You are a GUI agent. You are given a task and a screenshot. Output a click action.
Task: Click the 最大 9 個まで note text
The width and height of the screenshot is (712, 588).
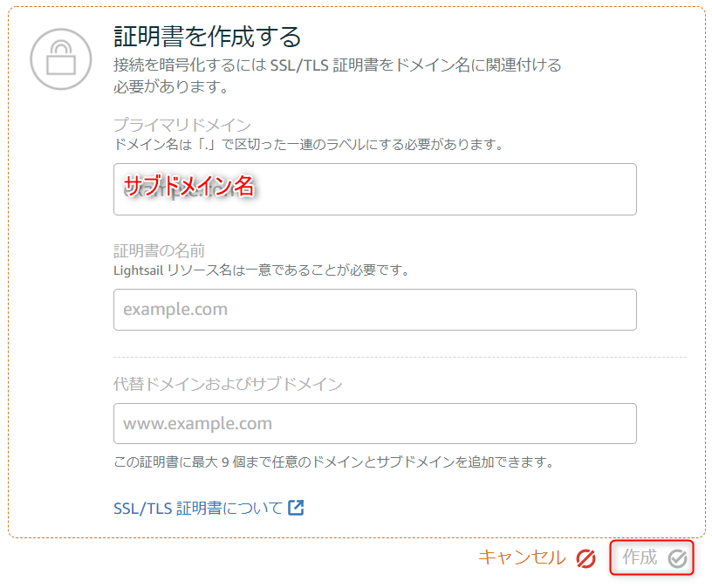334,462
